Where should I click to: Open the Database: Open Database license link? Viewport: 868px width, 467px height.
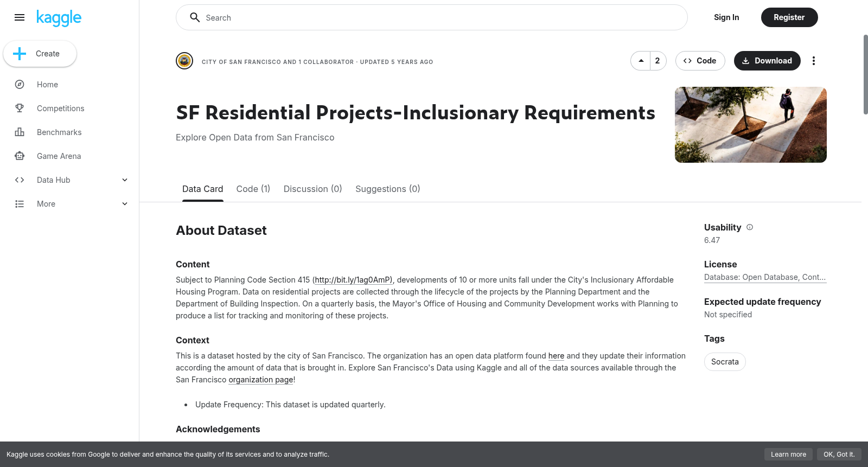765,277
